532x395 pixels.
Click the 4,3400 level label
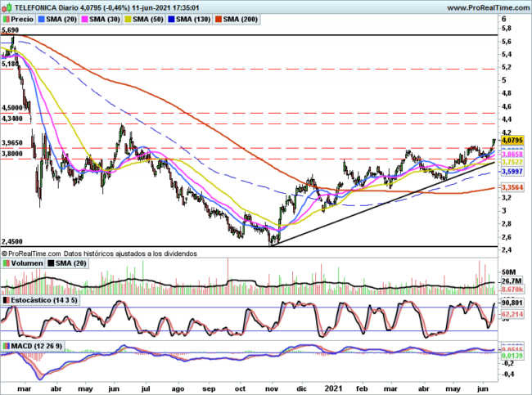12,119
